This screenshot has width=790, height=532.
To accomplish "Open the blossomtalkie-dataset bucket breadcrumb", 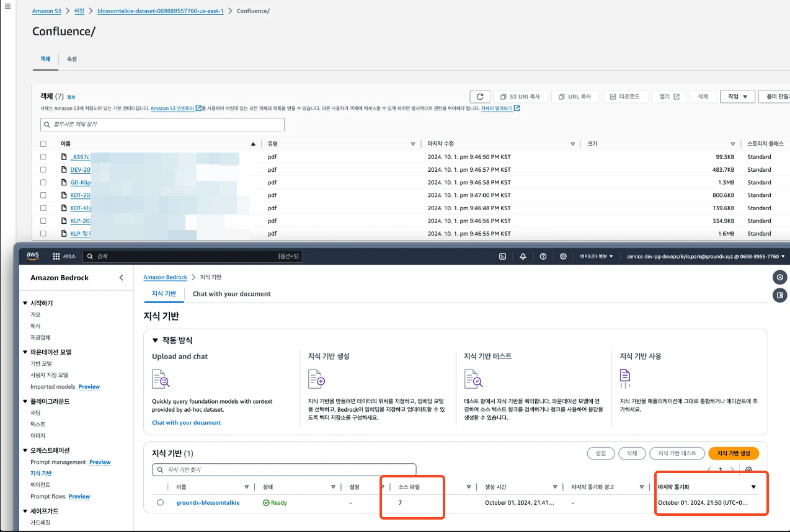I will [160, 11].
